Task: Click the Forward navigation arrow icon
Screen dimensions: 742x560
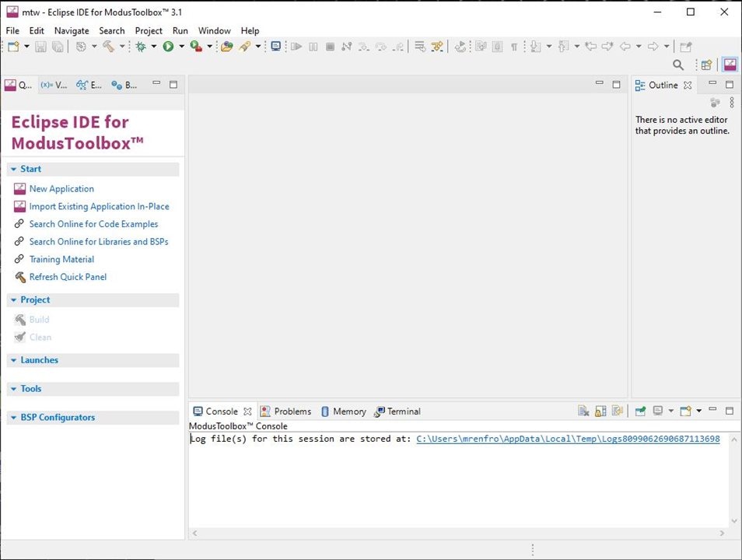Action: click(x=653, y=47)
